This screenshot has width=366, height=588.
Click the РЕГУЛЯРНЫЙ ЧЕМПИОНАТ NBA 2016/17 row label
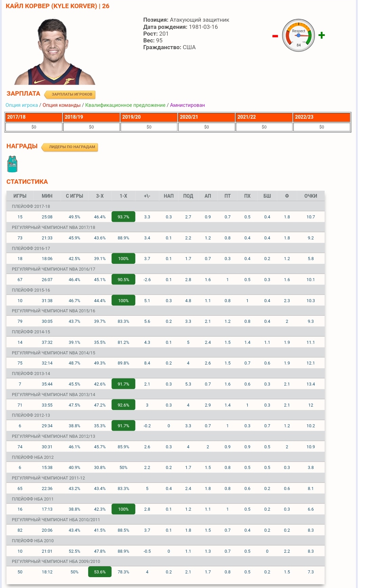coord(54,269)
